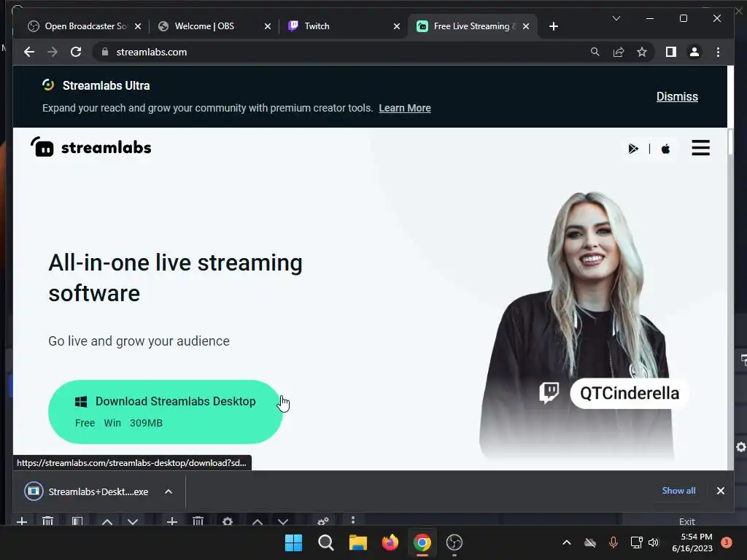Share this page via the share icon
747x560 pixels.
(x=619, y=52)
